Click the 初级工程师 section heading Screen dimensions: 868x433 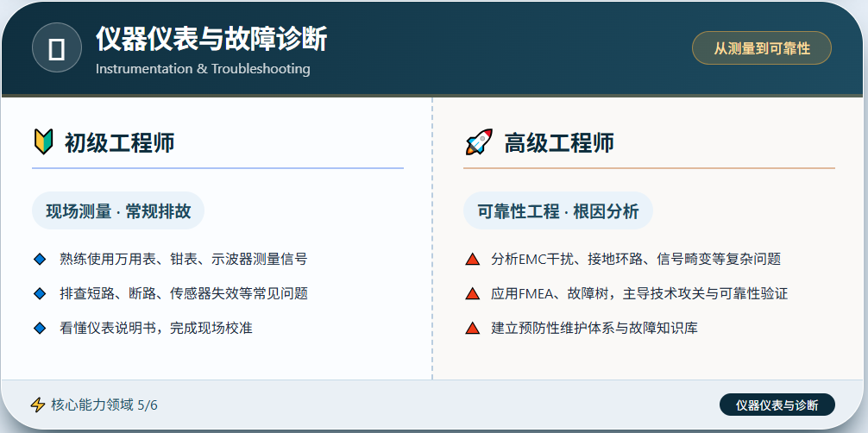coord(120,143)
